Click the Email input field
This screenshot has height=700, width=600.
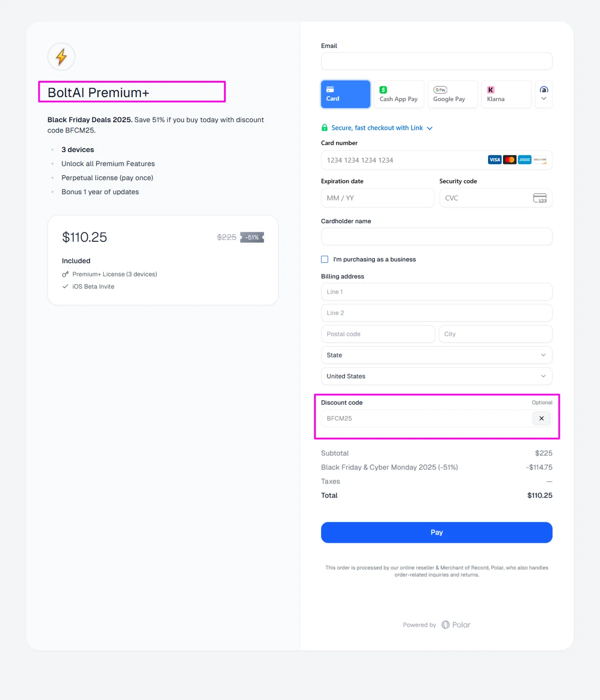coord(436,61)
